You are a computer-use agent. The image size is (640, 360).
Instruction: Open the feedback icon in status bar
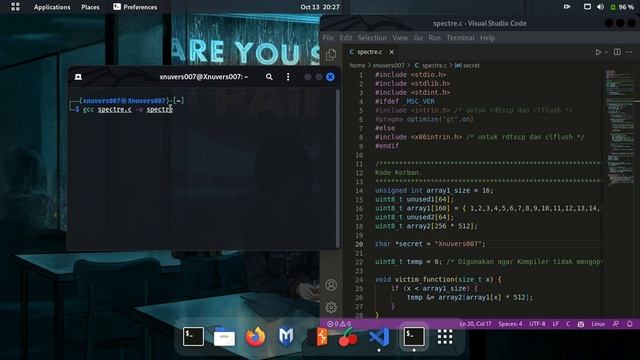point(616,324)
